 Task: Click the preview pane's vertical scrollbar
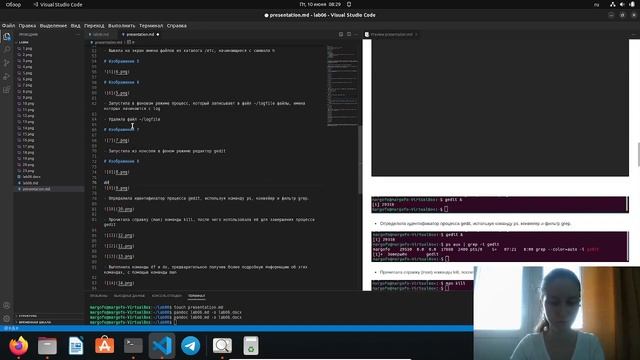[x=638, y=155]
